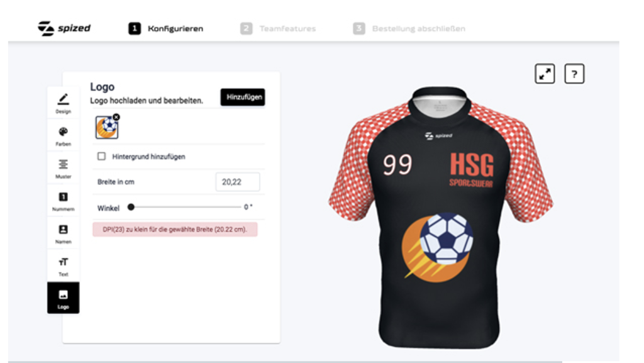
Task: Enable Hintergrund hinzufügen checkbox
Action: pyautogui.click(x=101, y=156)
